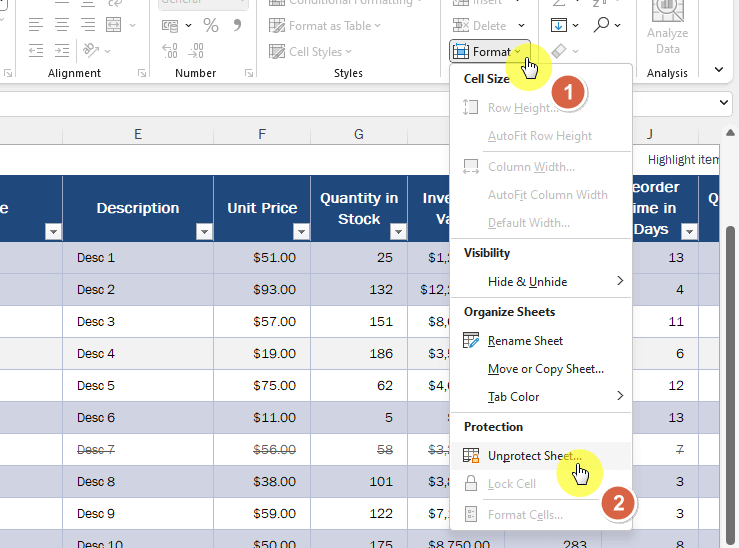Viewport: 739px width, 548px height.
Task: Click the Delete cells icon
Action: click(460, 25)
